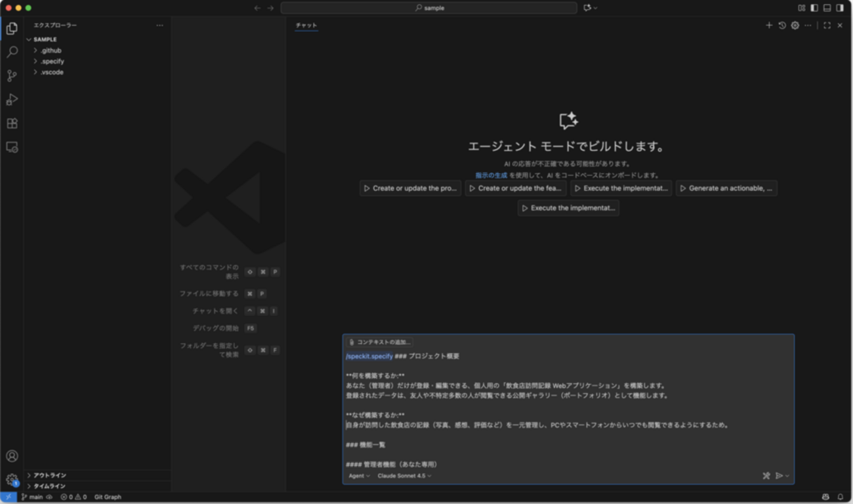Screen dimensions: 853x504
Task: Click the 指示の生成 link
Action: (489, 175)
